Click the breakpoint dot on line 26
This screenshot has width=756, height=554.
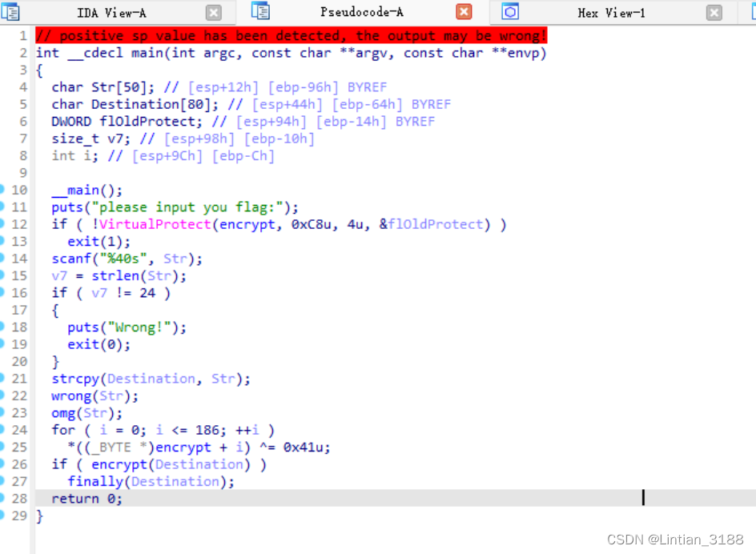tap(2, 464)
